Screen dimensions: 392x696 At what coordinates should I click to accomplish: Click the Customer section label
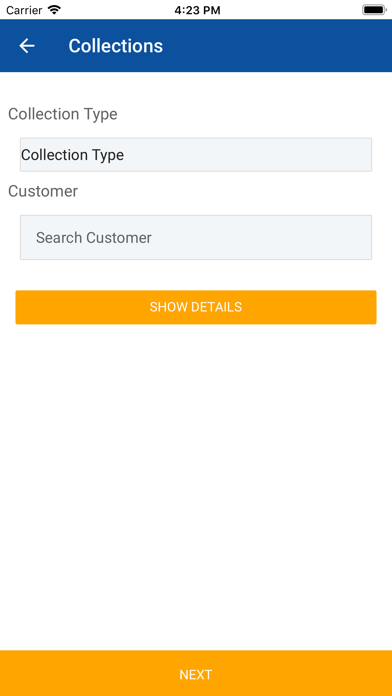coord(43,191)
